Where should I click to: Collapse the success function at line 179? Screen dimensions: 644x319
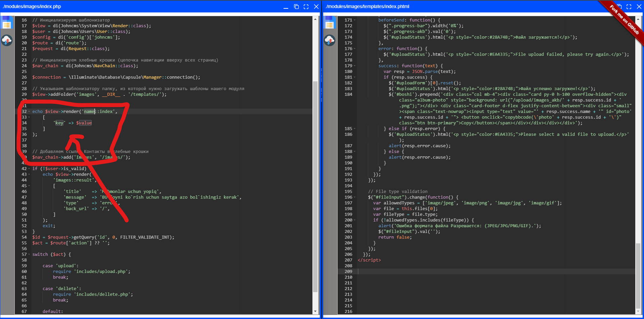355,66
